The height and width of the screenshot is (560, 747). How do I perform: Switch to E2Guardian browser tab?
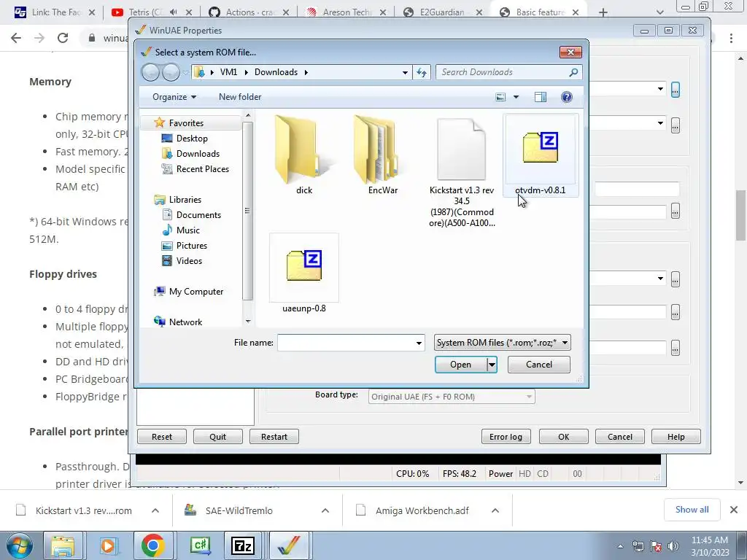tap(443, 12)
